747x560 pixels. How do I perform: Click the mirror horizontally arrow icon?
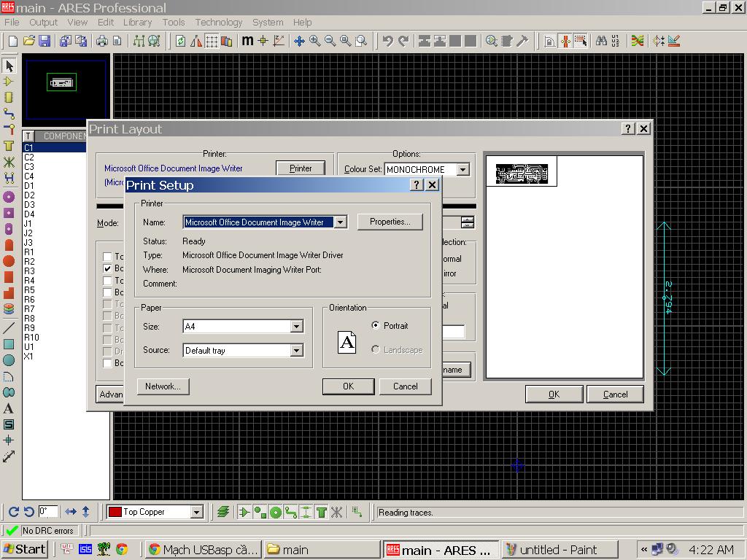[x=71, y=512]
